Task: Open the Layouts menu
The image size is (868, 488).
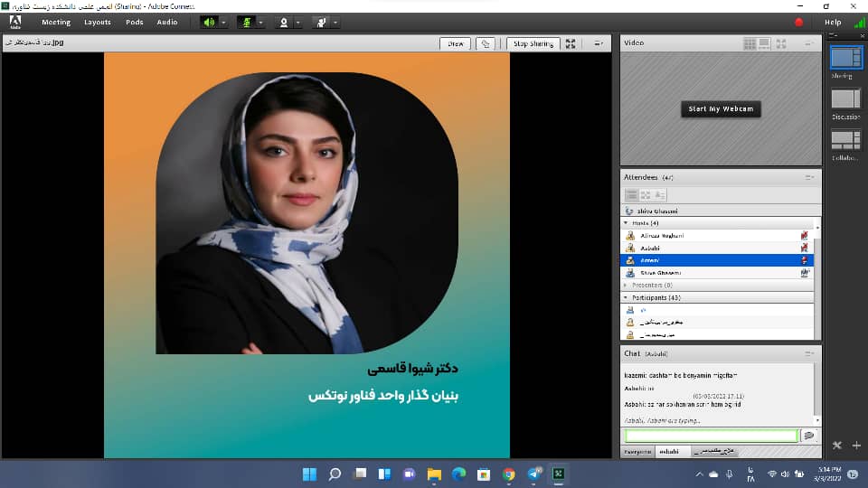Action: click(x=98, y=22)
